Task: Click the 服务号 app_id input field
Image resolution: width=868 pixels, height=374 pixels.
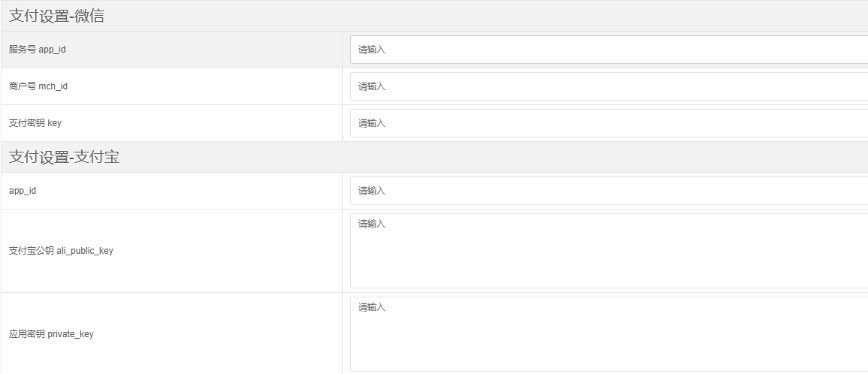Action: pyautogui.click(x=609, y=50)
